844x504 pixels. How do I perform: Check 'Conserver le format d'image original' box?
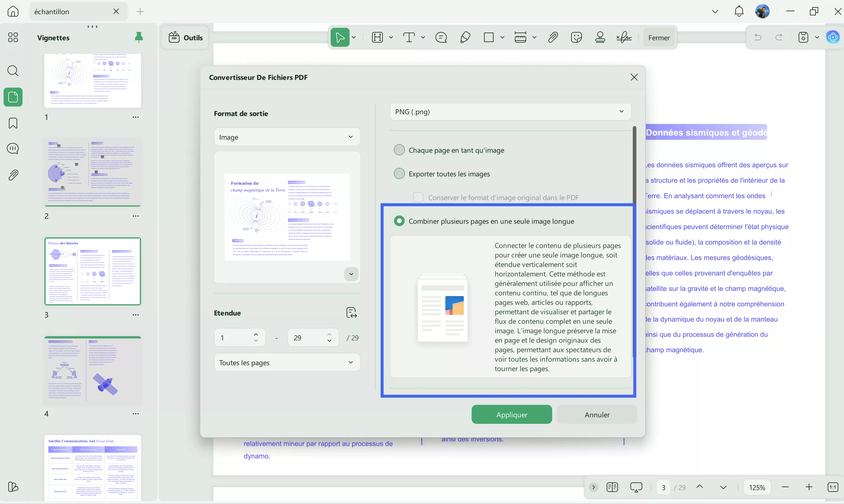click(418, 197)
